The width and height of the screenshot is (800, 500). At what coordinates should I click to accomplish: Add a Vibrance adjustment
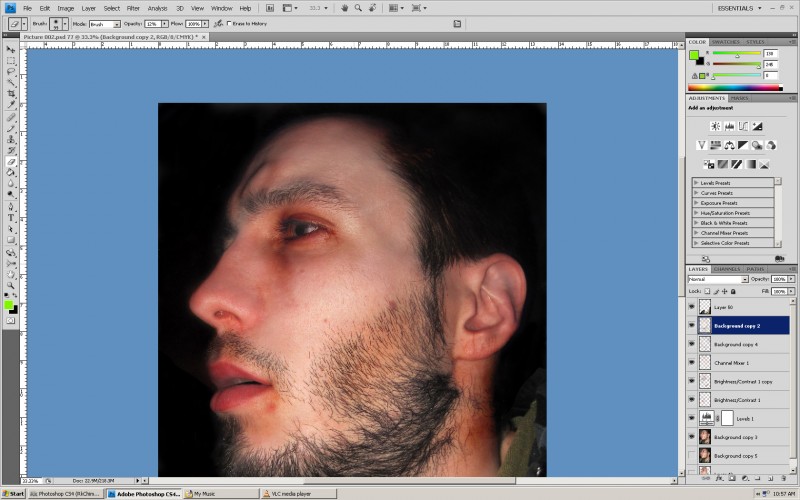[x=702, y=145]
